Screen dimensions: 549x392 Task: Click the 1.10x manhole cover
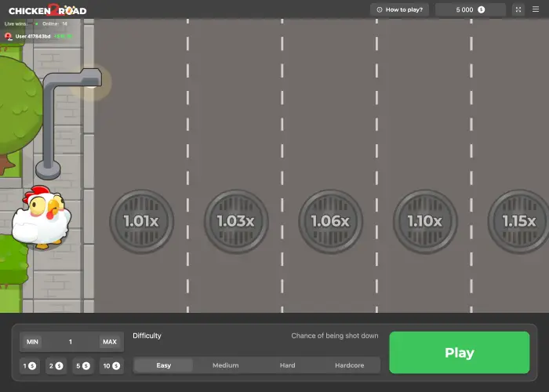(x=425, y=221)
